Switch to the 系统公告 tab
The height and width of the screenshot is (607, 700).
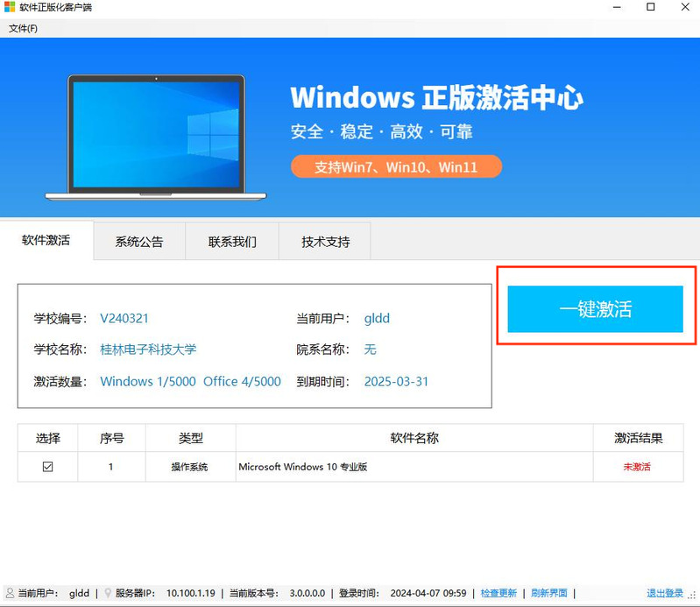138,242
